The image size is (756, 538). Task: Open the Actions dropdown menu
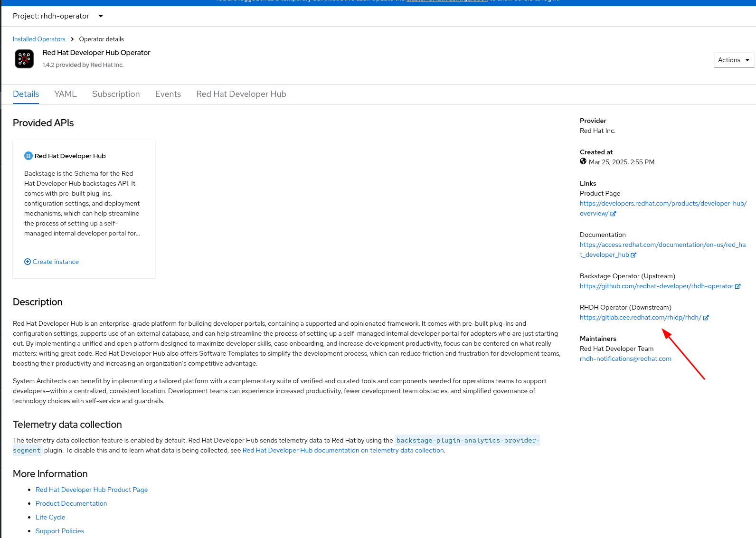734,60
